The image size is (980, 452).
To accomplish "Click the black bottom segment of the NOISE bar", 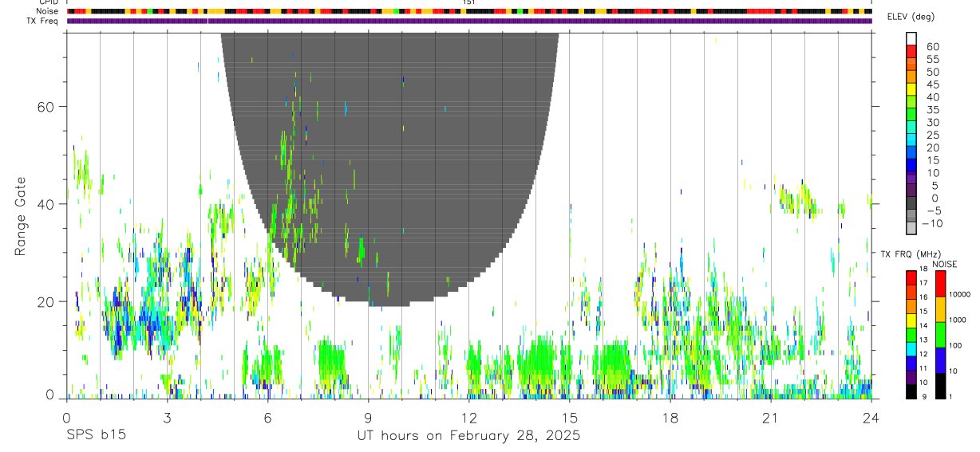I will (941, 385).
